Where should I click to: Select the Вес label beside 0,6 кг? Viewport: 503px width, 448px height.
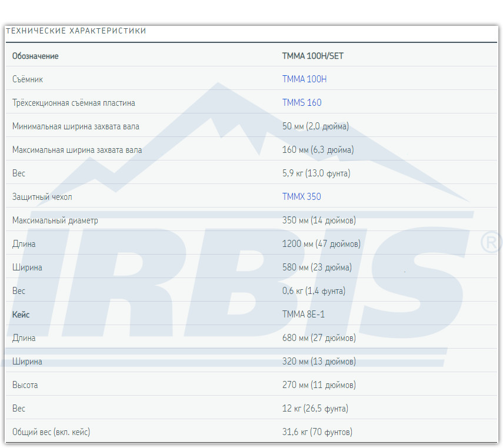[19, 291]
